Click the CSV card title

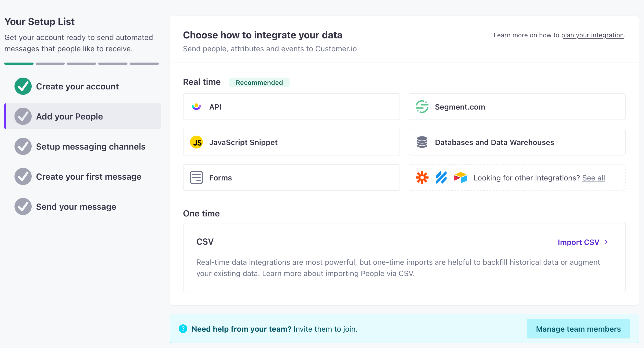pyautogui.click(x=205, y=242)
